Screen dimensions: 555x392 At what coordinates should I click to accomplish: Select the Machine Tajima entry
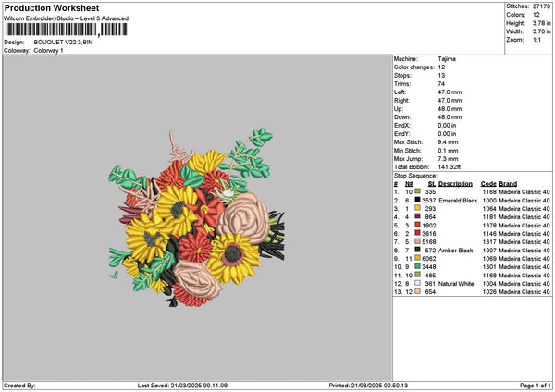[446, 58]
